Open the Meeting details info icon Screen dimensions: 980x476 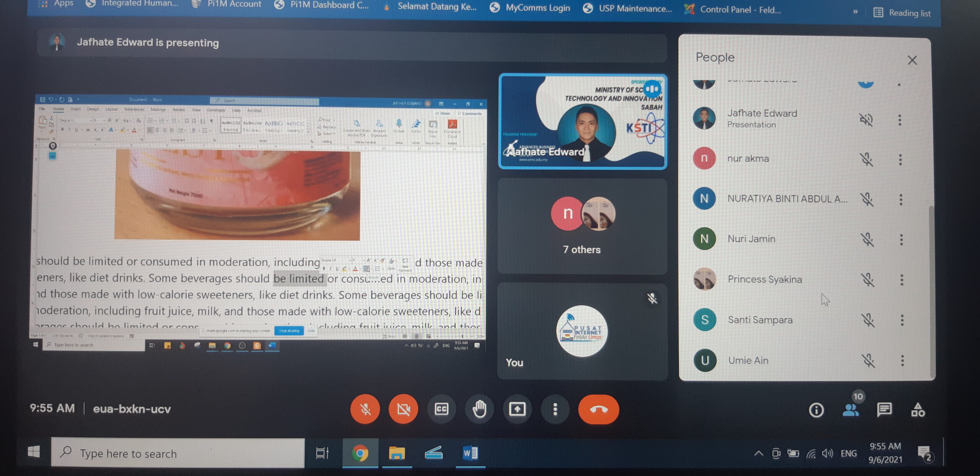click(x=816, y=410)
